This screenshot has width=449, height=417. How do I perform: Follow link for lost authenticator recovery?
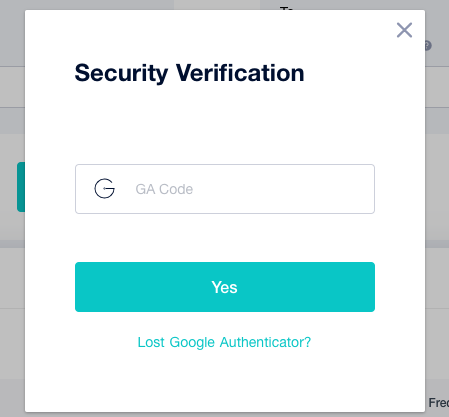coord(224,342)
